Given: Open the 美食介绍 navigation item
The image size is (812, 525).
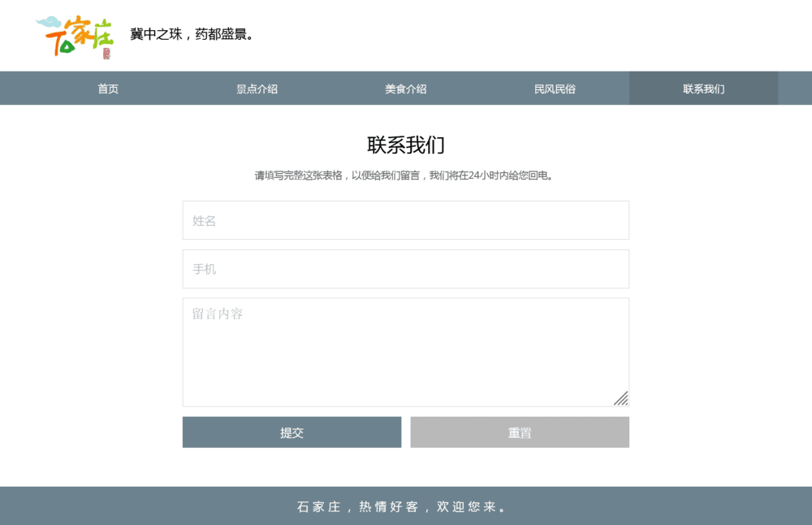Looking at the screenshot, I should click(405, 89).
